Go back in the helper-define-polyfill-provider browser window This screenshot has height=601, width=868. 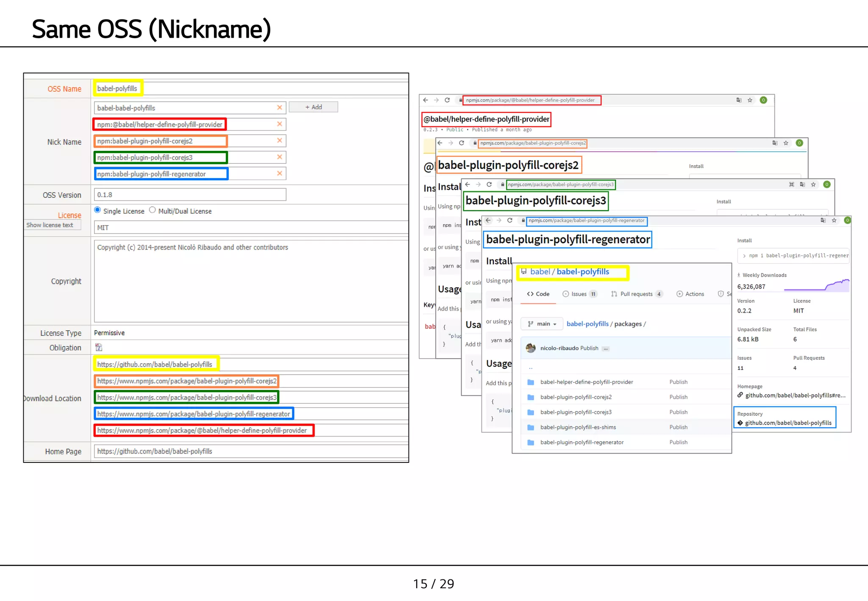click(426, 100)
